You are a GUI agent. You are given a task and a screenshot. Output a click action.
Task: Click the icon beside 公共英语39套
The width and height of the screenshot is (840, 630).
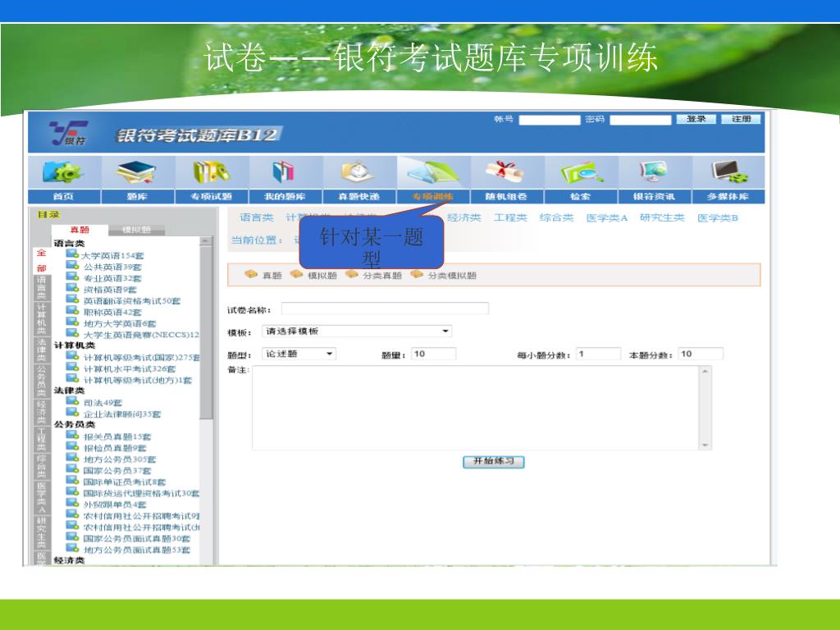pos(72,265)
